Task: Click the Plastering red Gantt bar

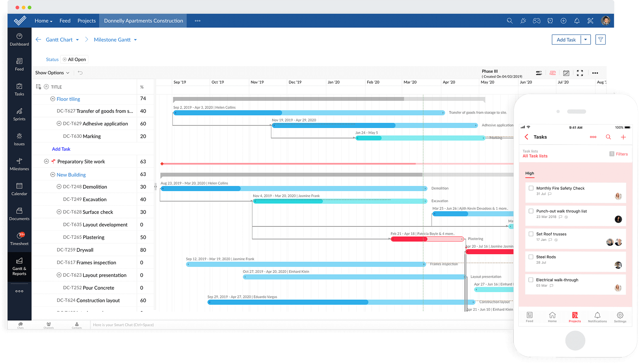Action: pyautogui.click(x=427, y=239)
